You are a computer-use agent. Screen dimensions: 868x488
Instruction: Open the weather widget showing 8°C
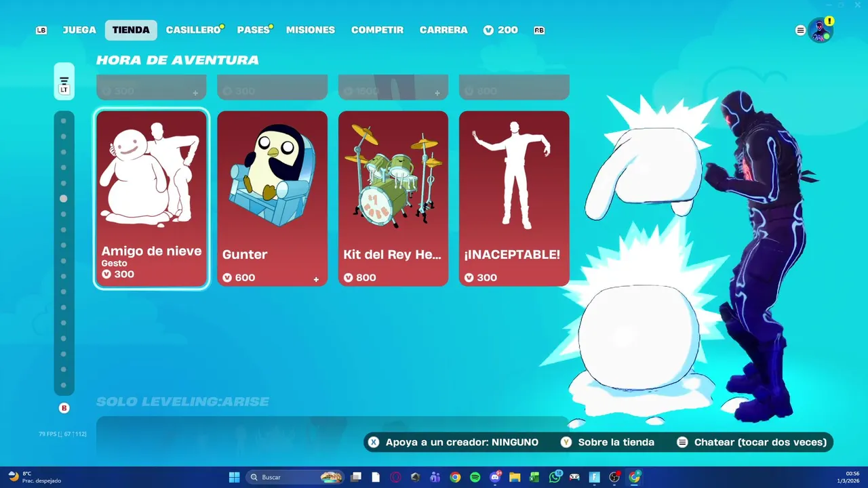(34, 477)
